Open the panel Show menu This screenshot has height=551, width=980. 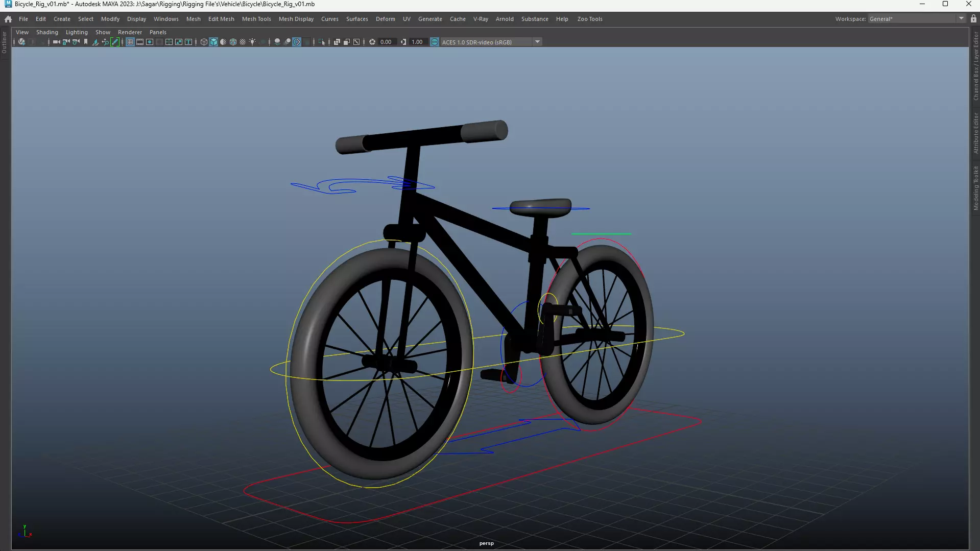point(103,32)
